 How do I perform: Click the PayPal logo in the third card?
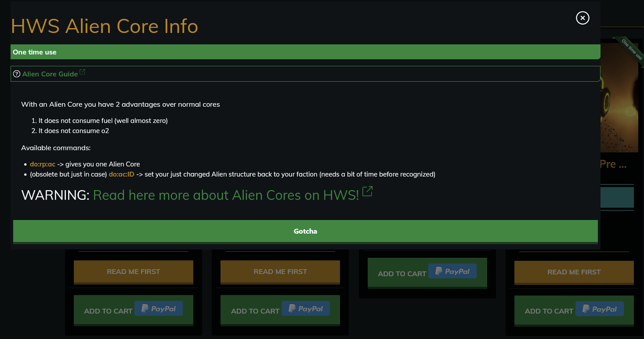452,271
